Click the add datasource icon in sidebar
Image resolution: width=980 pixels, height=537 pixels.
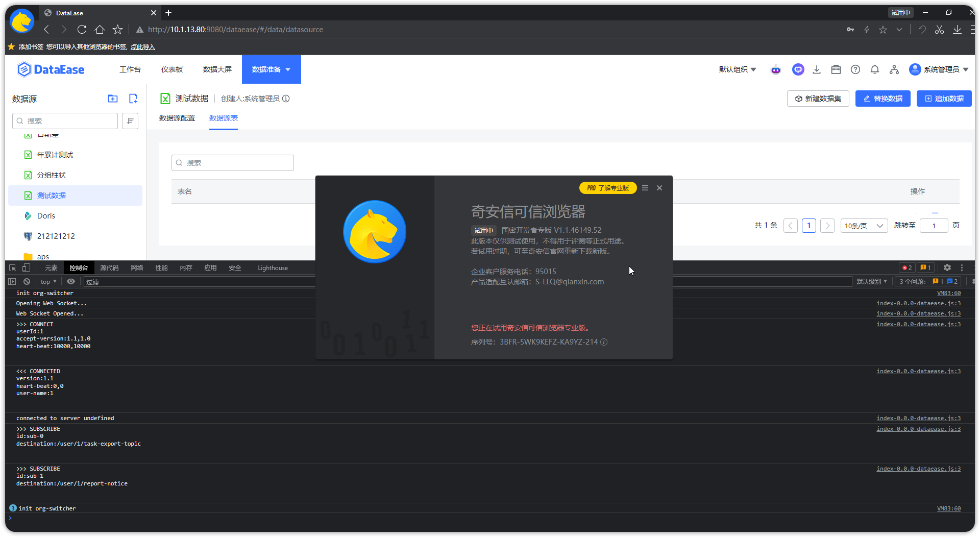(133, 99)
